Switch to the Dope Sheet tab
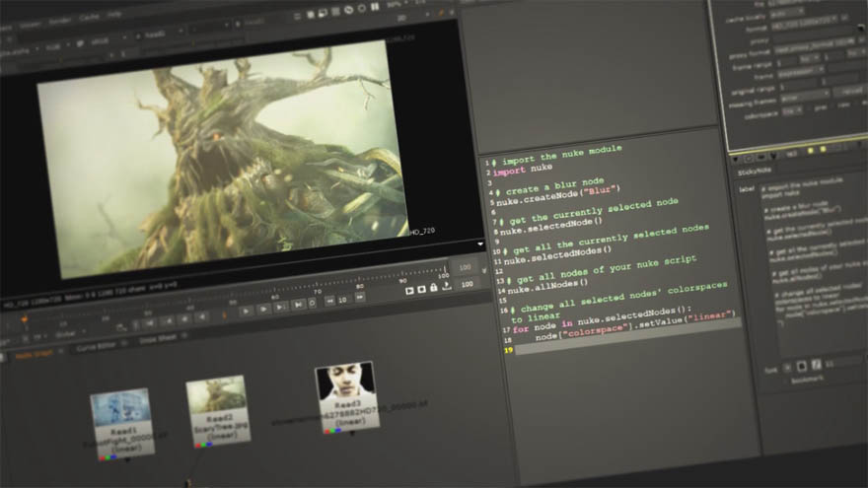Viewport: 868px width, 488px height. click(158, 339)
